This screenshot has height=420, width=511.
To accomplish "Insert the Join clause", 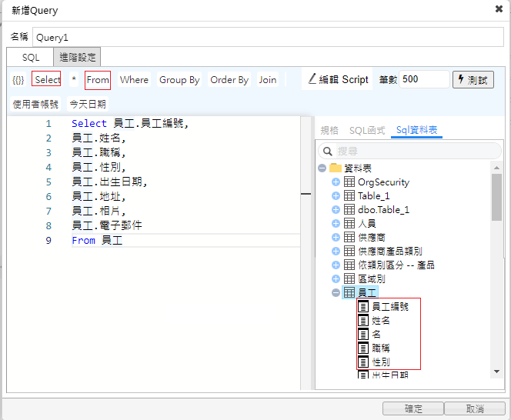I will tap(268, 80).
